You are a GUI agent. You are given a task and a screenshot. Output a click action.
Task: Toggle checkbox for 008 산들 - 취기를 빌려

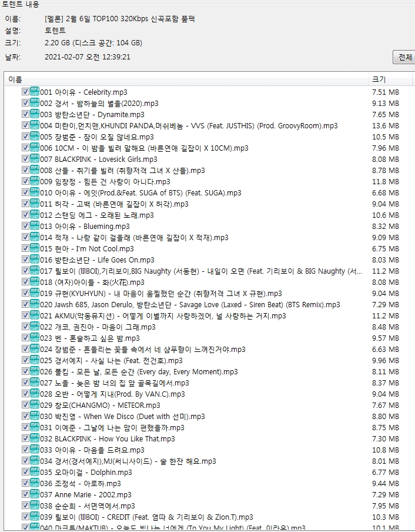pyautogui.click(x=25, y=170)
